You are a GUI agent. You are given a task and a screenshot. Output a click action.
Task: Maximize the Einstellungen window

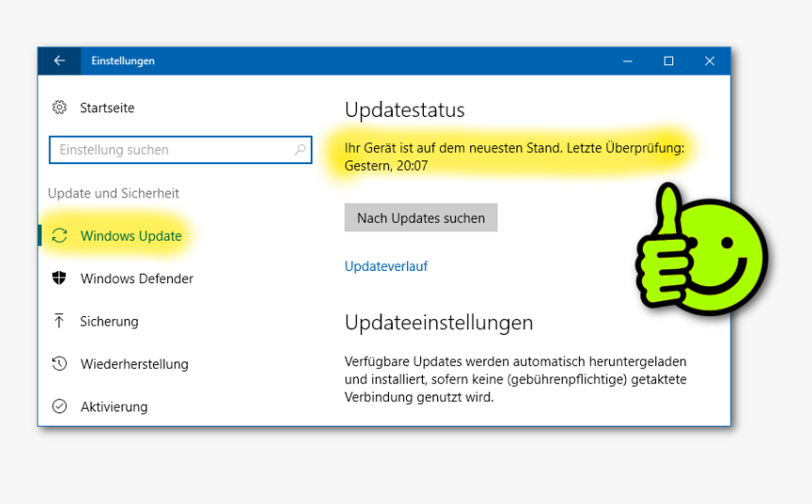click(668, 60)
